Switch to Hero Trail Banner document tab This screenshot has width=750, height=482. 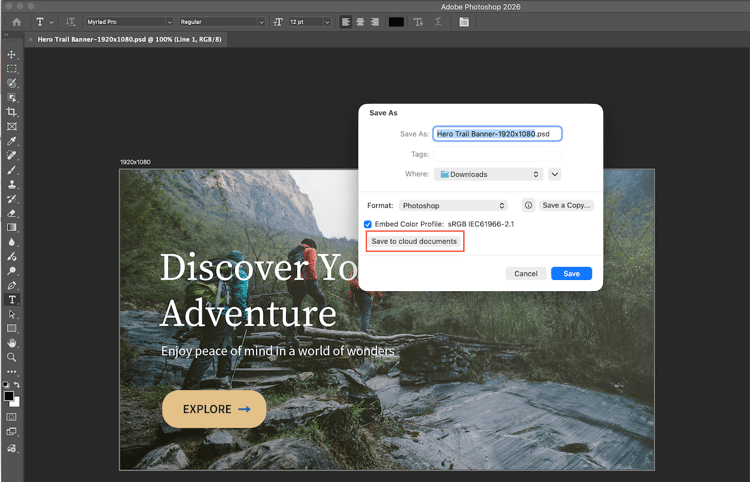[x=129, y=39]
